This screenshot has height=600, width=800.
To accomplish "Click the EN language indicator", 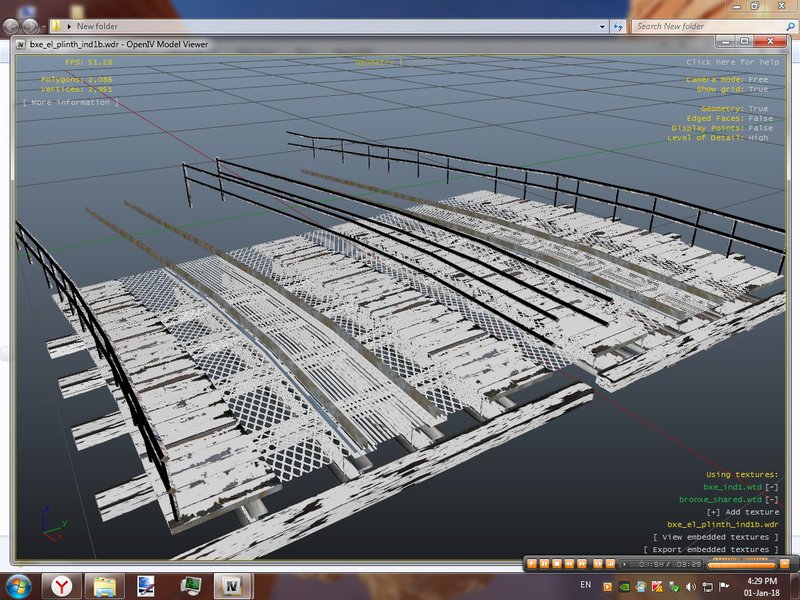I will [585, 585].
